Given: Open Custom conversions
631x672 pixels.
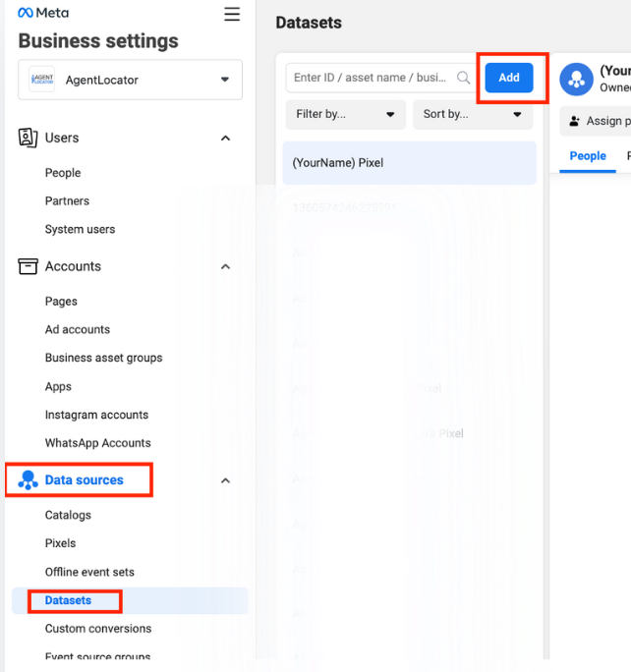Looking at the screenshot, I should [x=98, y=629].
